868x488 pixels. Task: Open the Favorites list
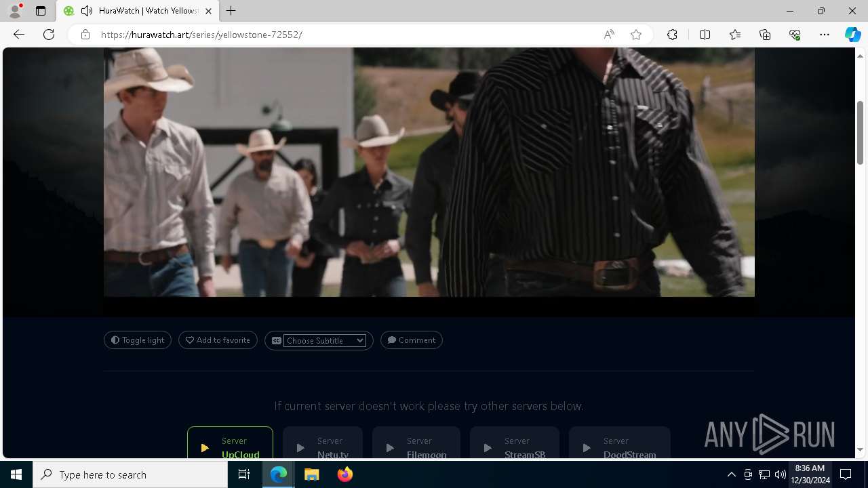point(735,35)
